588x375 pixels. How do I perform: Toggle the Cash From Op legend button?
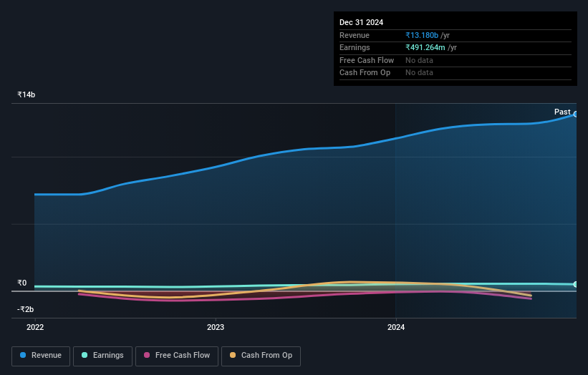tap(261, 356)
